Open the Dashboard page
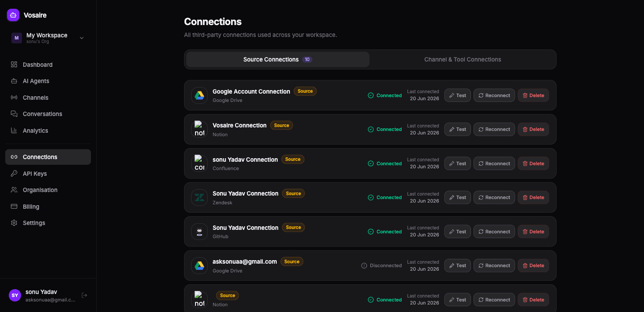 click(x=48, y=65)
